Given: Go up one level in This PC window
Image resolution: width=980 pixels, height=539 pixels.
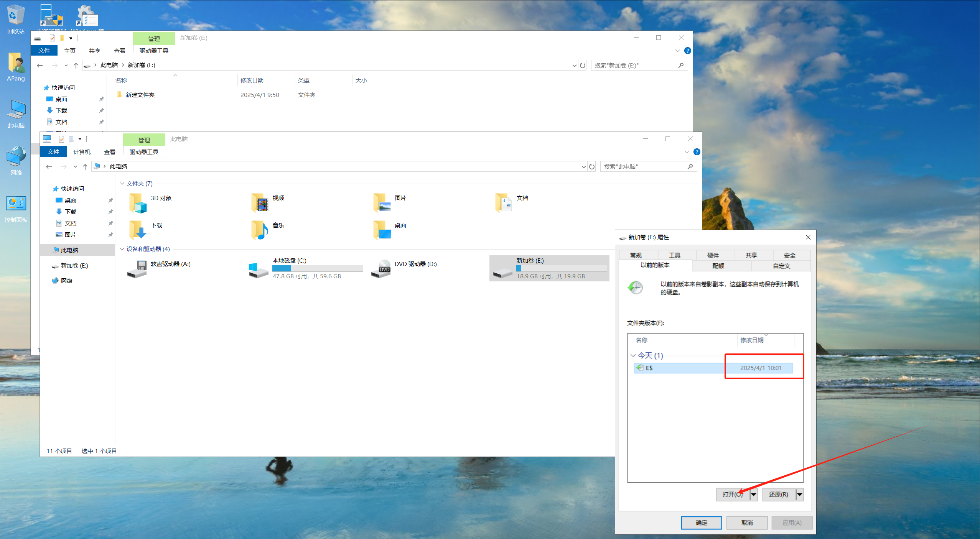Looking at the screenshot, I should click(85, 167).
